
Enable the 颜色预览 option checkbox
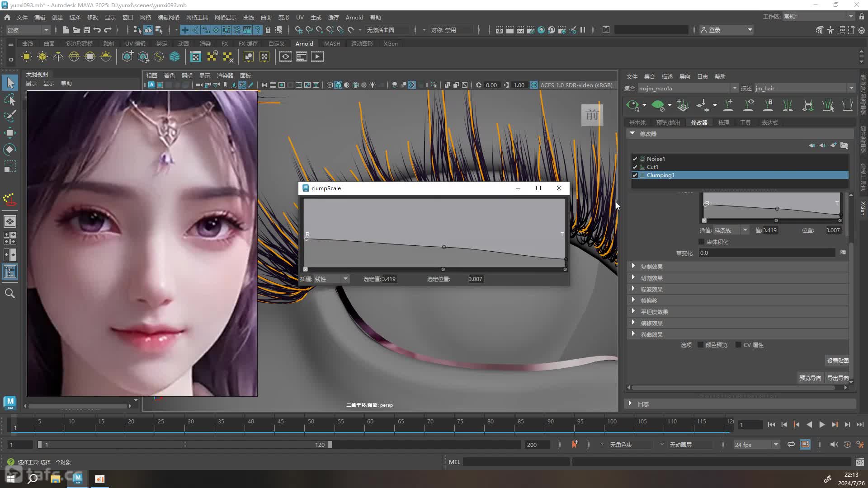[x=701, y=345]
